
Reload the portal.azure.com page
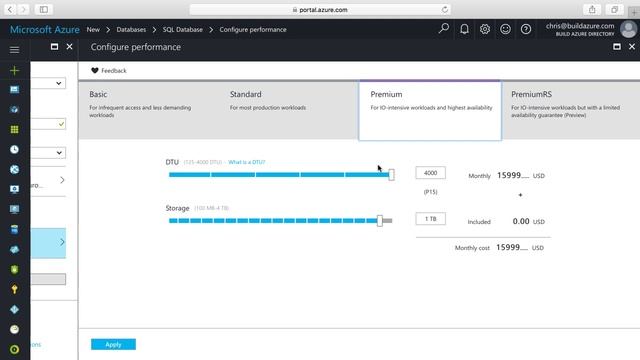tap(444, 9)
